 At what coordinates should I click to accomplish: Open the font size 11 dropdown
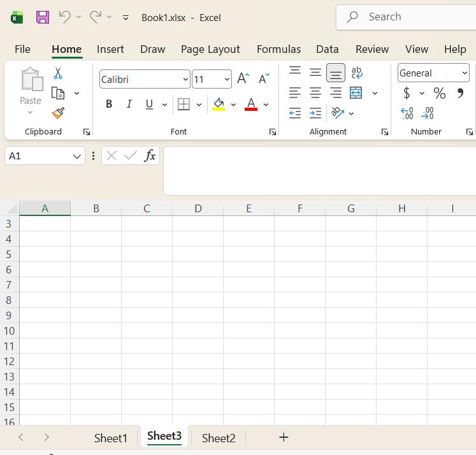click(x=227, y=79)
